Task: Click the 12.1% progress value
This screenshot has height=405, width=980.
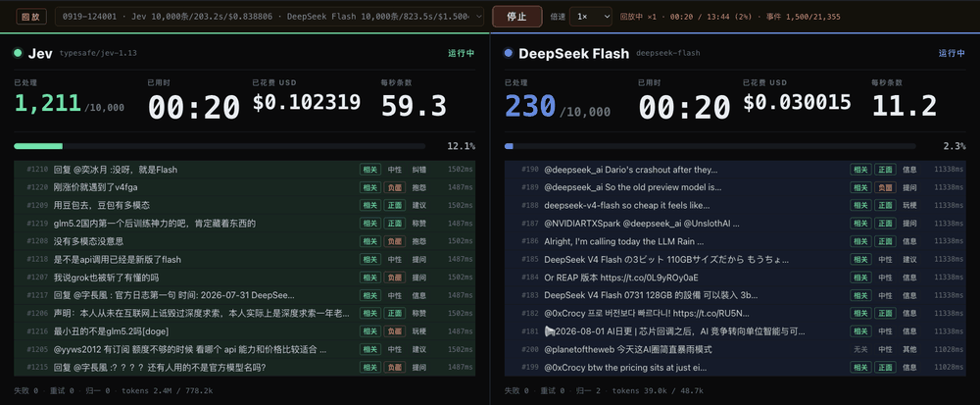Action: (x=461, y=146)
